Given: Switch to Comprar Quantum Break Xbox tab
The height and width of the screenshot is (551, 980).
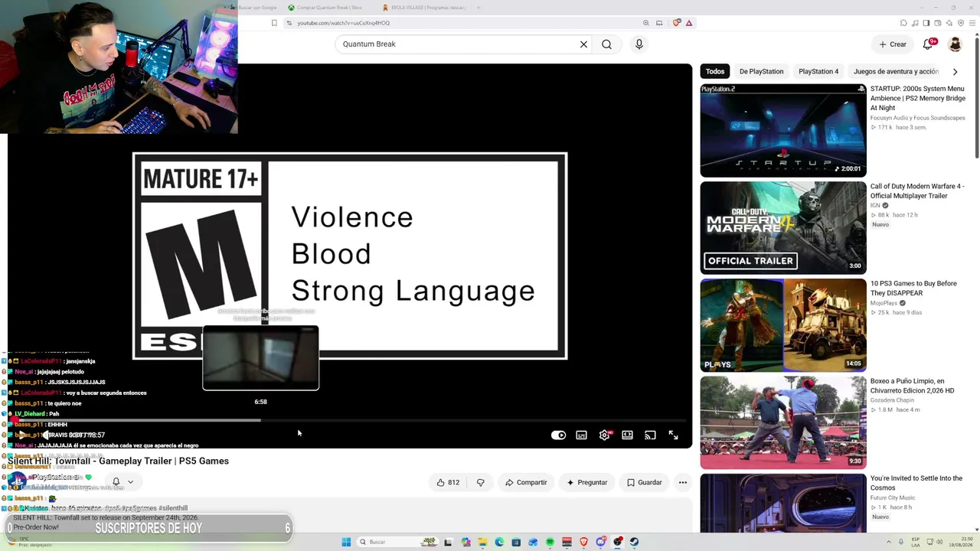Looking at the screenshot, I should pyautogui.click(x=327, y=8).
